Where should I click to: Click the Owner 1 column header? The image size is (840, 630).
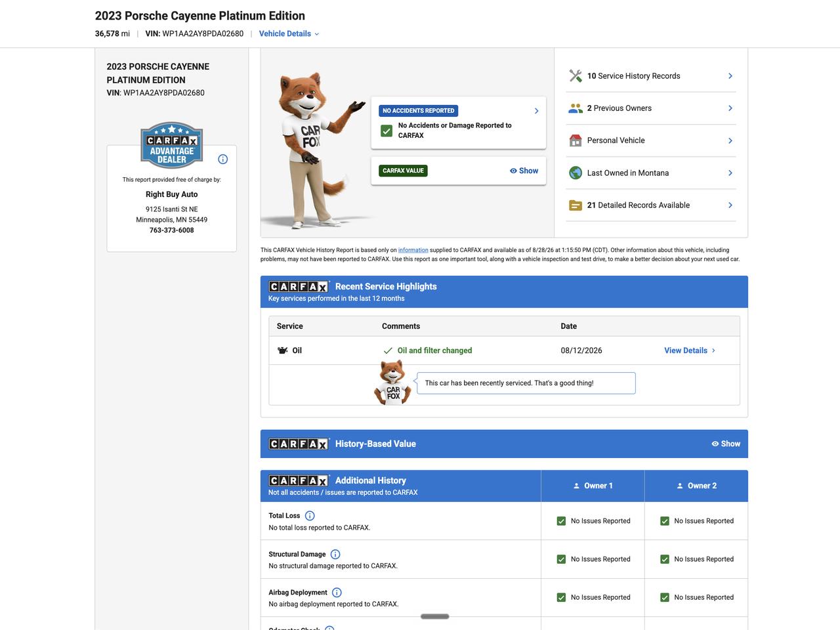click(593, 486)
